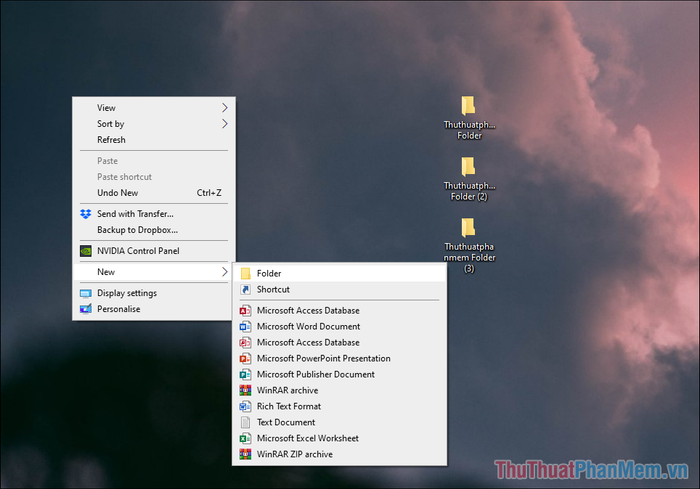700x489 pixels.
Task: Create a new Microsoft Publisher Document
Action: click(x=339, y=374)
